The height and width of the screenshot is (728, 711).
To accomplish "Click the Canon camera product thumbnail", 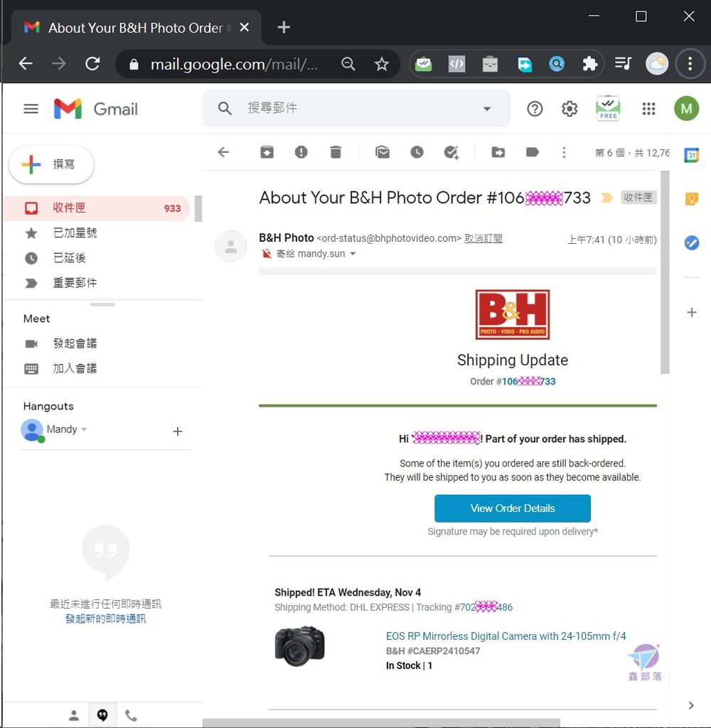I will point(300,647).
